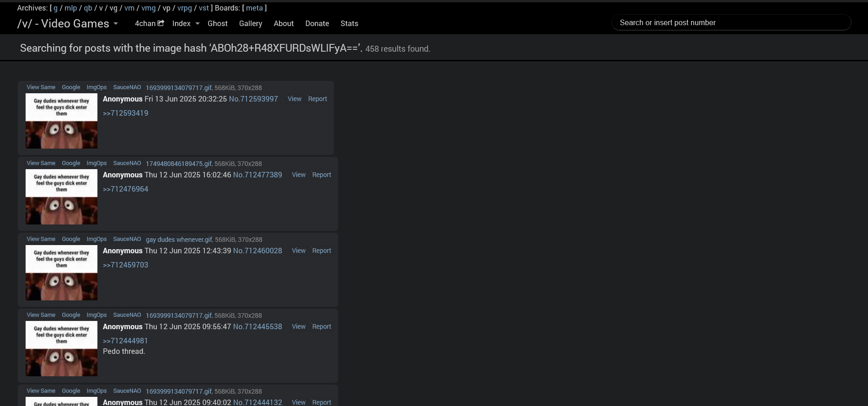Open post number No.712444132

click(x=257, y=402)
